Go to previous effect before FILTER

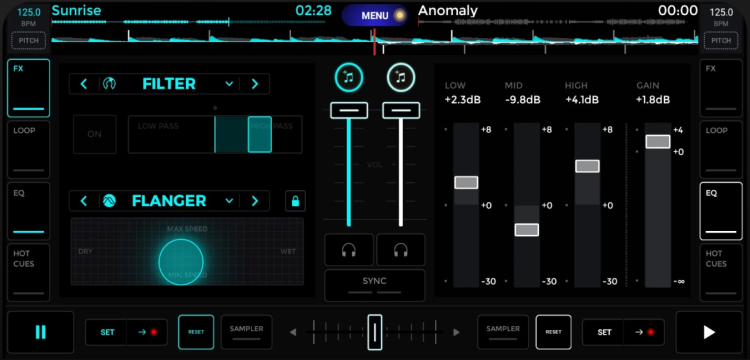point(84,84)
